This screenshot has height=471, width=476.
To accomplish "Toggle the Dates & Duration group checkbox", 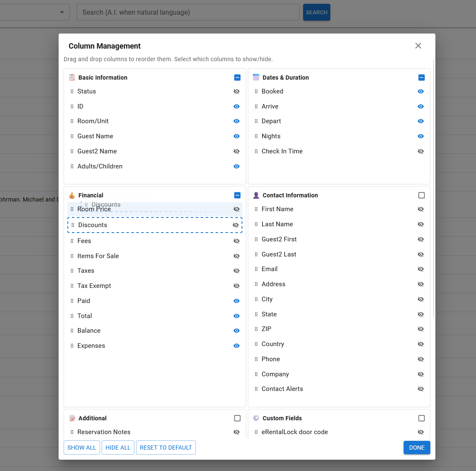I will pos(422,78).
